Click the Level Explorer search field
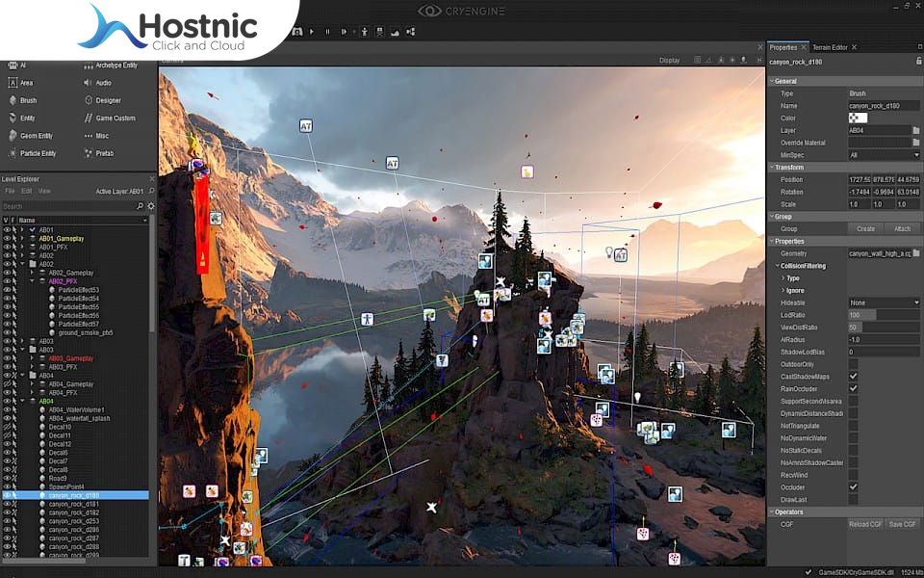The width and height of the screenshot is (924, 578). (x=68, y=206)
